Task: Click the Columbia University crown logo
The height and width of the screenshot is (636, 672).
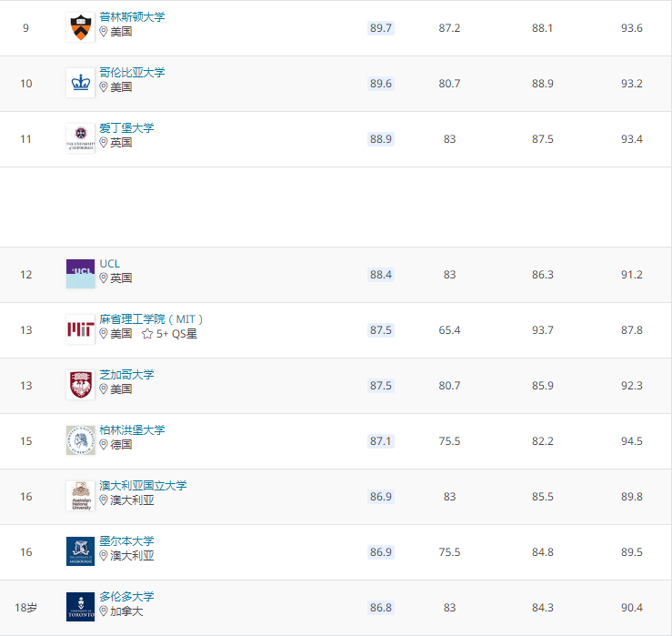Action: pyautogui.click(x=80, y=83)
